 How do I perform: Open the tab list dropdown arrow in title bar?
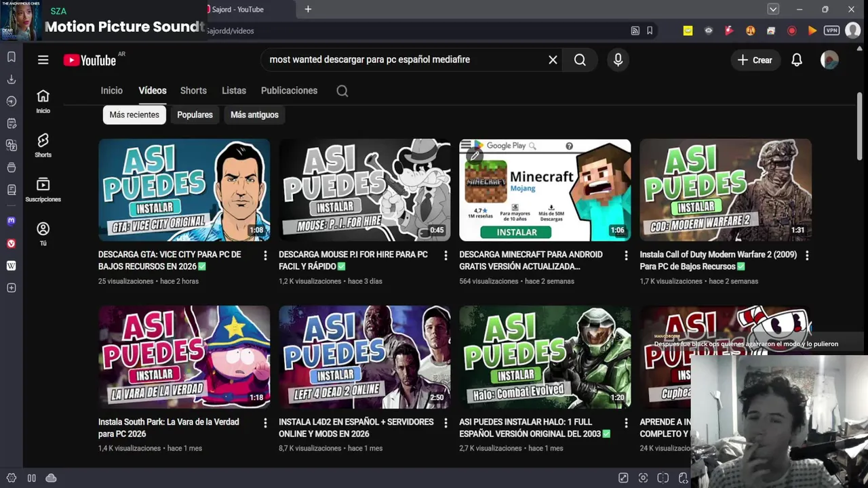773,9
